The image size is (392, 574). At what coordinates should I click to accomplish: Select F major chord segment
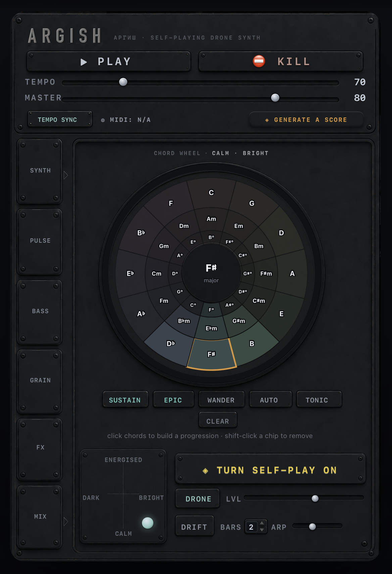click(x=171, y=203)
